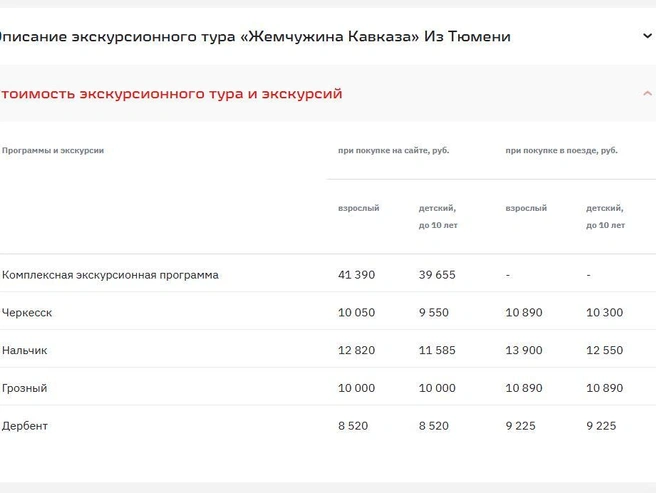
Task: Select Грозный child train price 10 890
Action: coord(605,388)
